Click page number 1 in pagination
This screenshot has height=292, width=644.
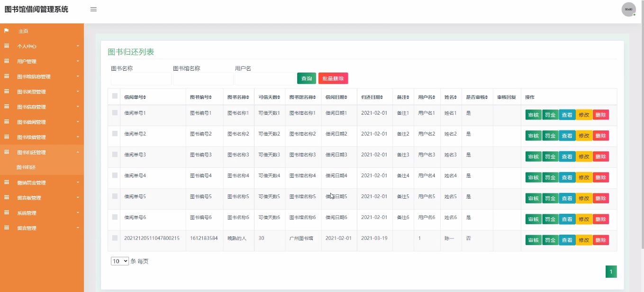point(611,272)
